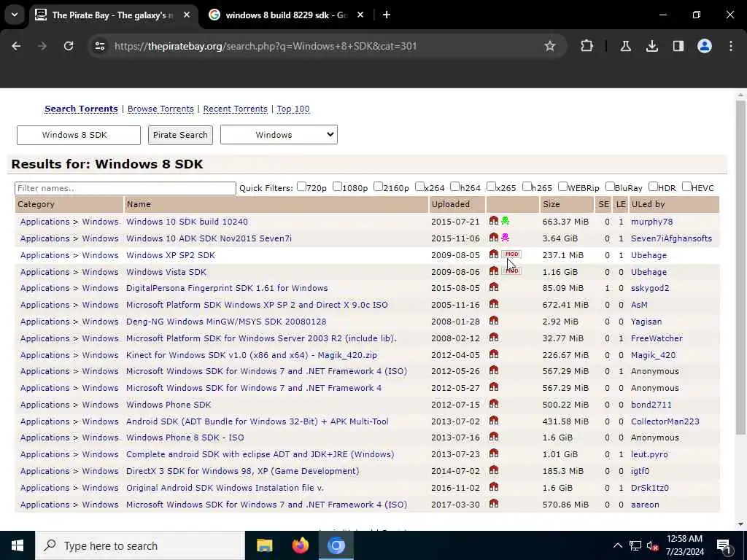Click page vertical scrollbar
The image size is (747, 560).
(x=740, y=267)
